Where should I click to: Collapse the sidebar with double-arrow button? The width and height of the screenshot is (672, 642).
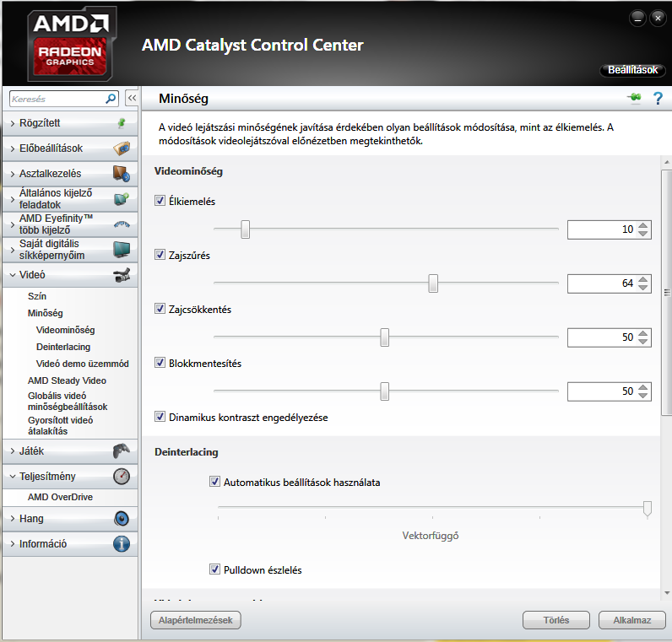132,98
